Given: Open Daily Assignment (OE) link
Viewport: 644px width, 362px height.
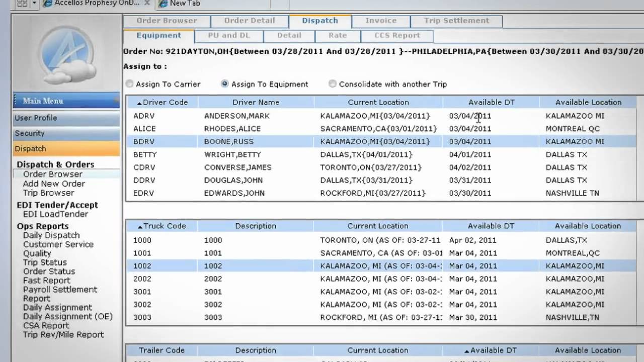Looking at the screenshot, I should 68,317.
